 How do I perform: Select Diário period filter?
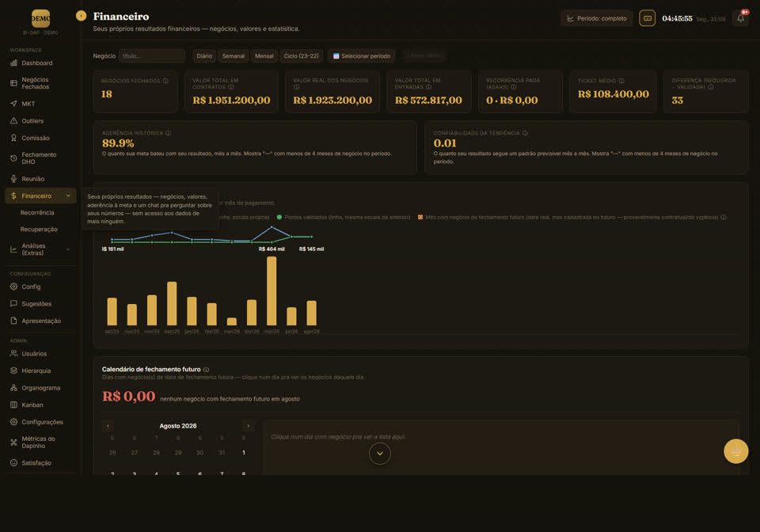204,55
